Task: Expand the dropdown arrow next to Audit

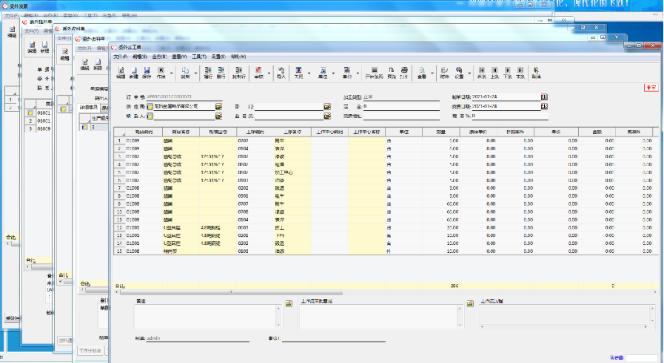Action: [x=269, y=73]
